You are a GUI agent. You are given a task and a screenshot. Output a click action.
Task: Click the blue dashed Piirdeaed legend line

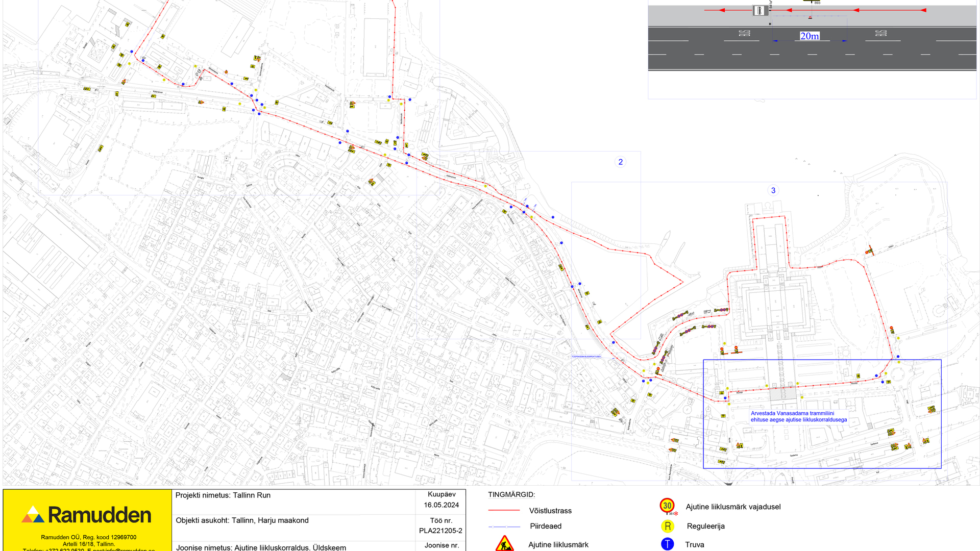(x=504, y=526)
